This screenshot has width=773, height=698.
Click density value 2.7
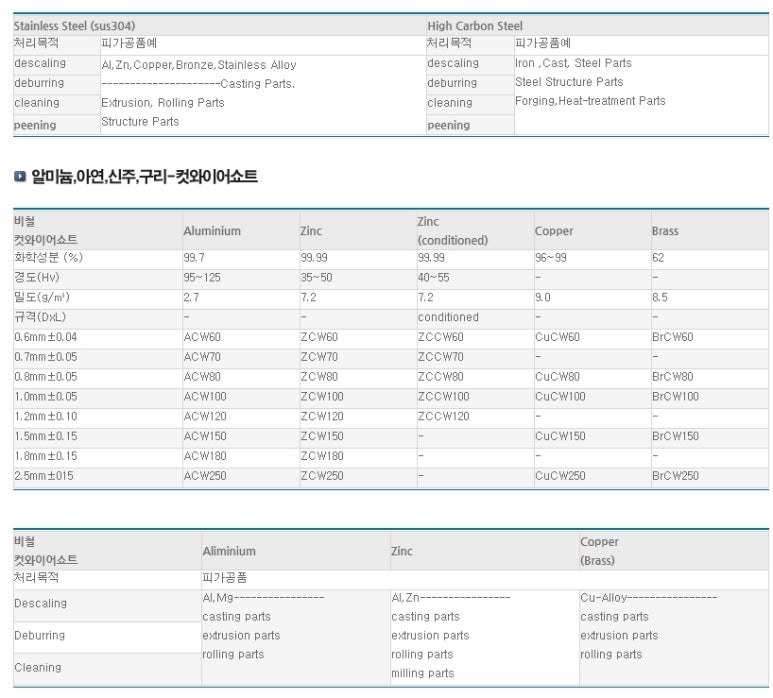[x=191, y=297]
